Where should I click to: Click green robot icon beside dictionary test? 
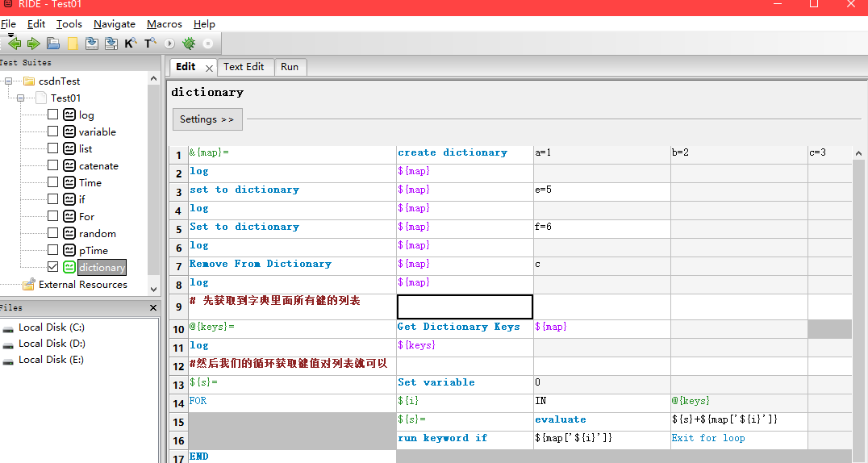(x=69, y=267)
